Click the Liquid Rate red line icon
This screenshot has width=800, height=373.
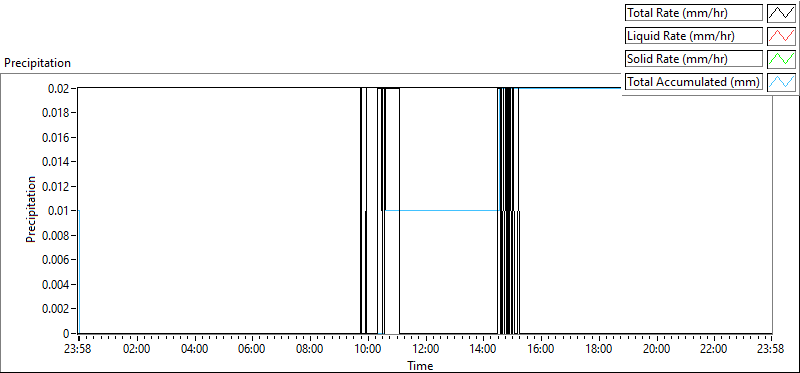pyautogui.click(x=781, y=36)
